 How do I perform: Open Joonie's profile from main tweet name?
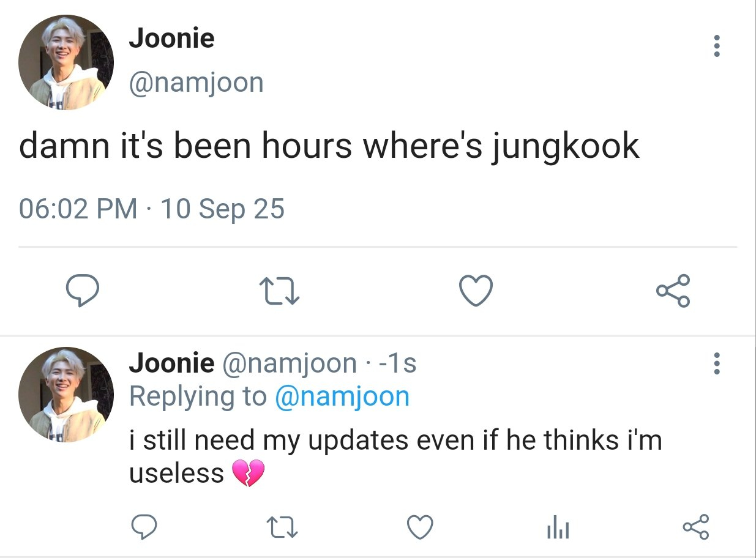tap(171, 39)
